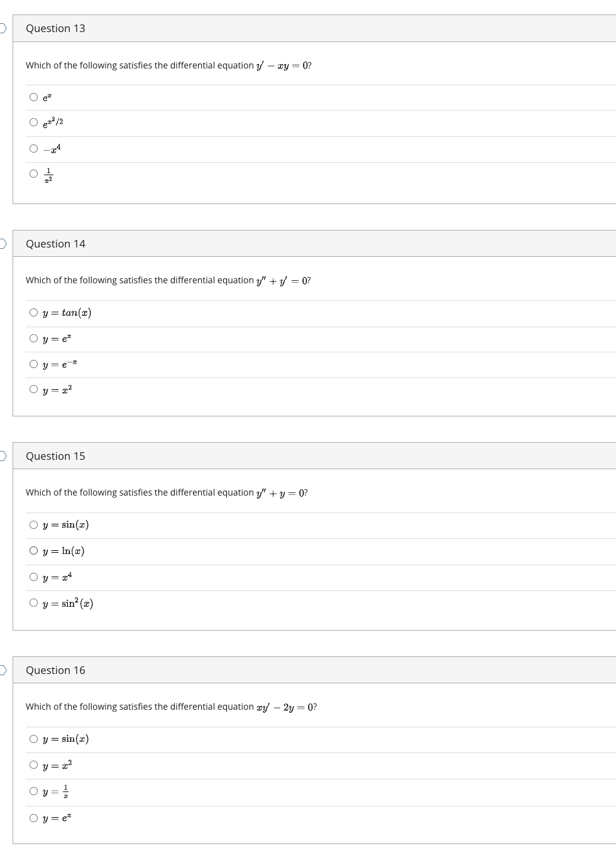Select y = e^x in Question 14
Screen dimensions: 616x868
(33, 337)
